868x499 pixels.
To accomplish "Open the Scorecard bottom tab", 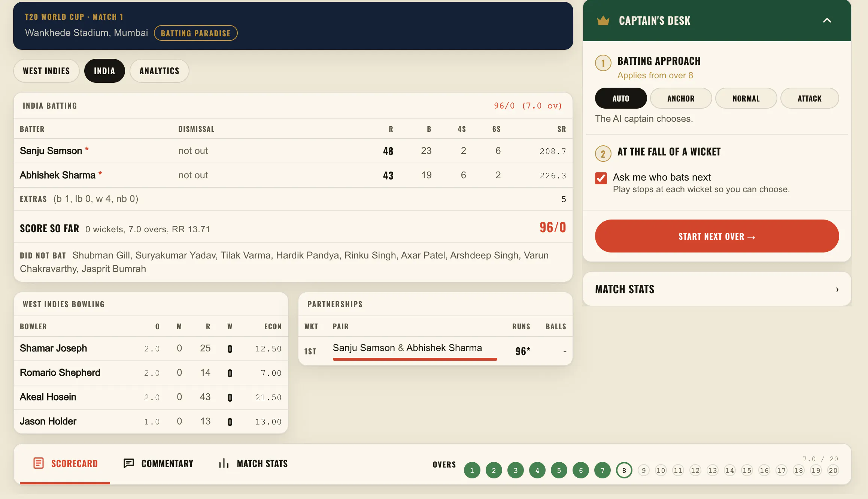I will point(65,464).
